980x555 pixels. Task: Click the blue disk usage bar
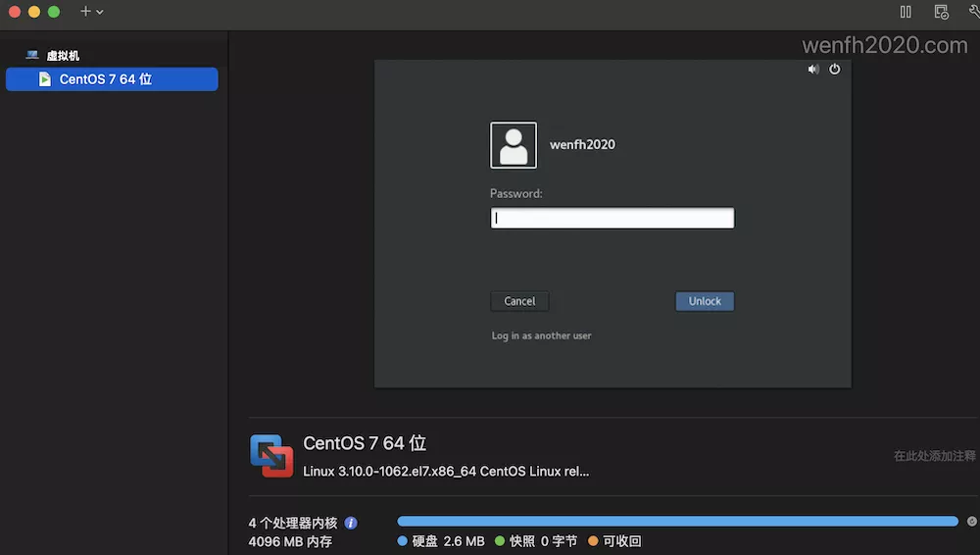point(676,522)
